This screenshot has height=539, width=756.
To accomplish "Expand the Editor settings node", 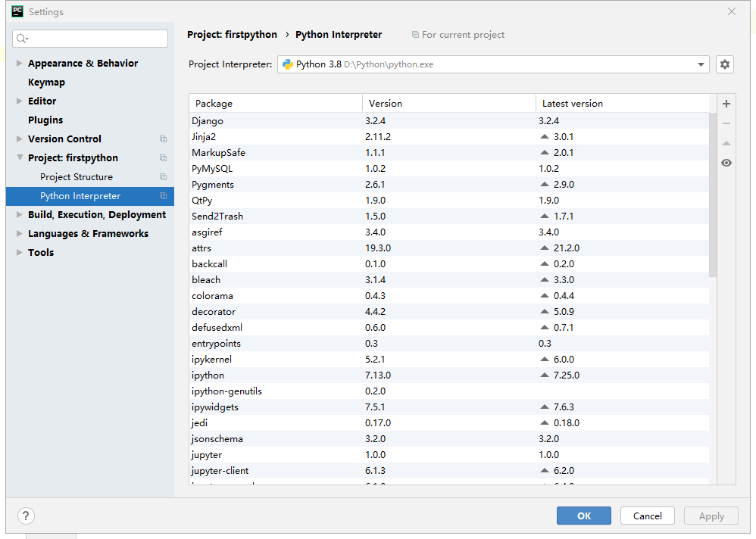I will 19,101.
